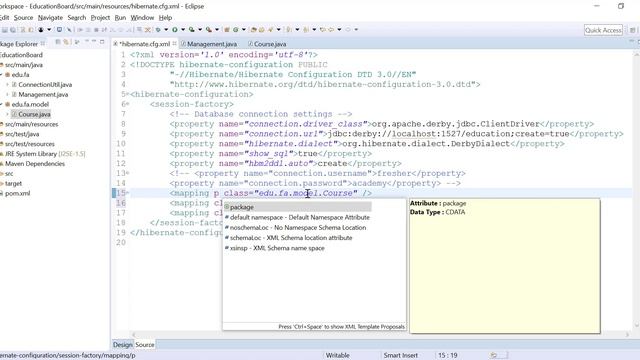This screenshot has width=640, height=360.
Task: Click the New Java Class icon in toolbar
Action: [x=236, y=30]
